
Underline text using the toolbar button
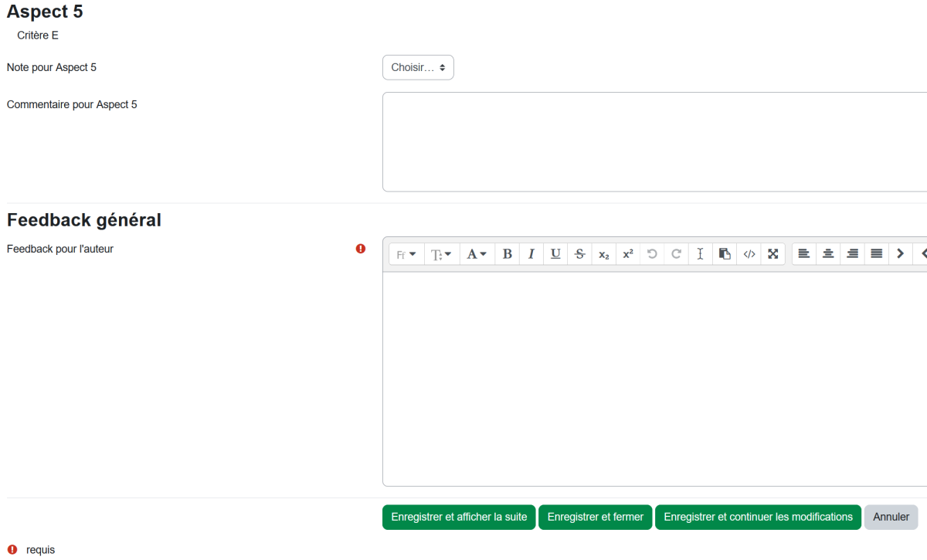(555, 254)
